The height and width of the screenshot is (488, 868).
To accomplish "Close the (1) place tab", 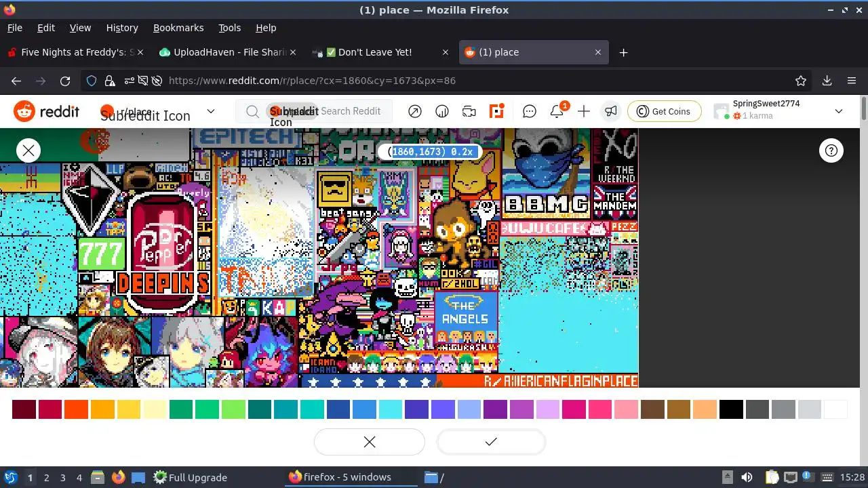I will [x=598, y=52].
